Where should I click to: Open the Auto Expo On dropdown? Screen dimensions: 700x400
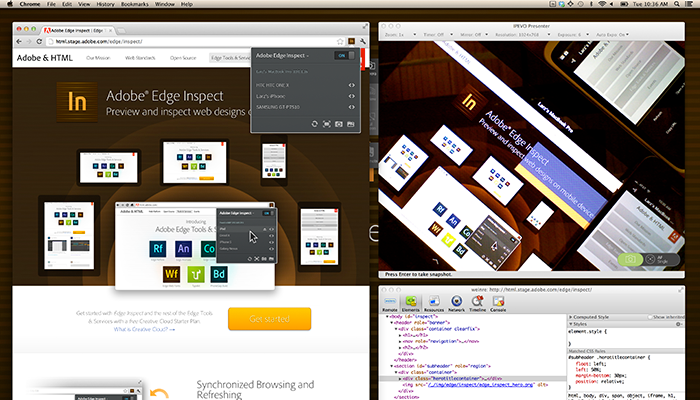pyautogui.click(x=612, y=34)
